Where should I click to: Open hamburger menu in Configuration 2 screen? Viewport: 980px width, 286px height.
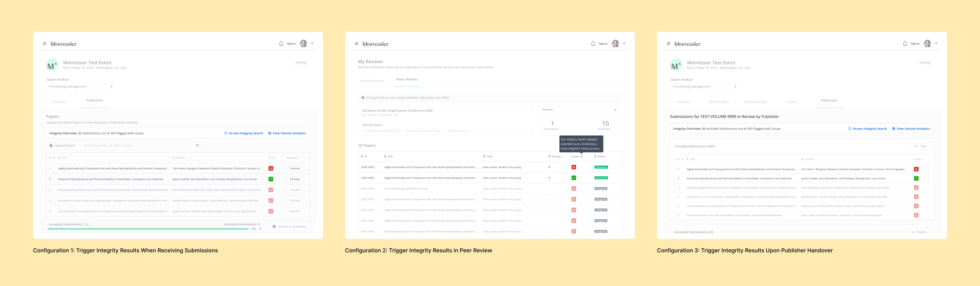[x=356, y=44]
